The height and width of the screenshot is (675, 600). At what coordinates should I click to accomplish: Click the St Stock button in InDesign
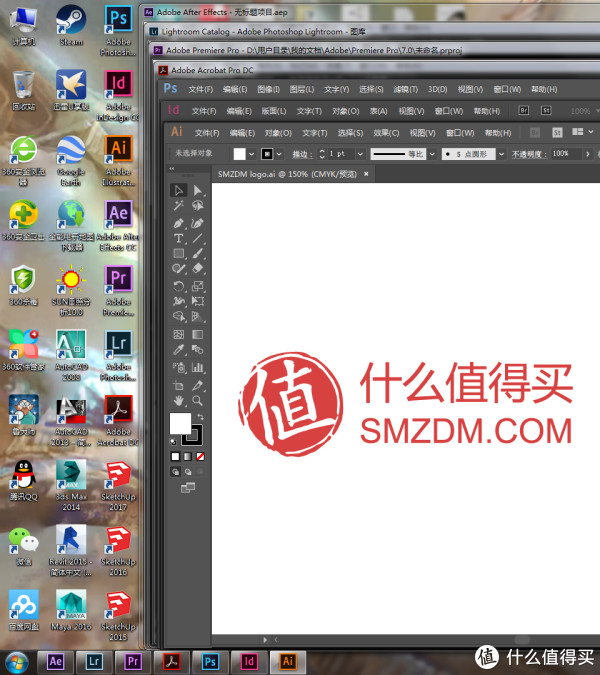pos(546,111)
